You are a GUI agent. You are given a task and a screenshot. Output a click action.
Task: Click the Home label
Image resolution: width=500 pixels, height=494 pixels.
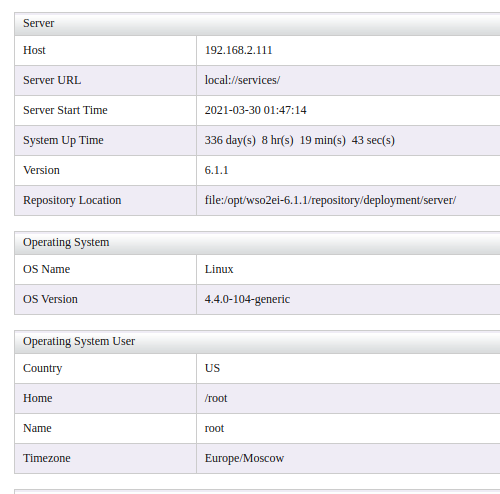pyautogui.click(x=37, y=398)
